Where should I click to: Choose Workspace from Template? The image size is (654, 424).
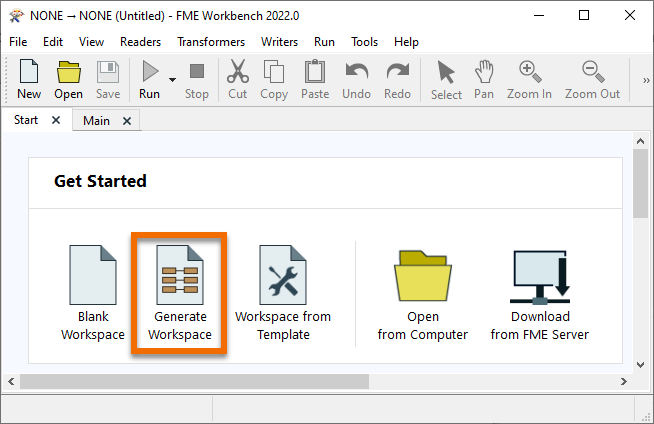click(283, 293)
